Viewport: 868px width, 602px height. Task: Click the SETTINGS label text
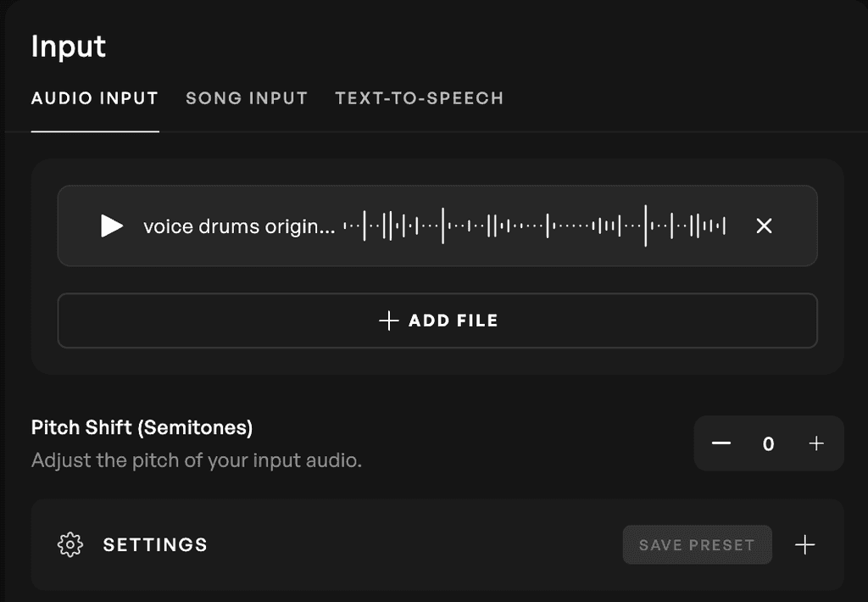point(155,545)
